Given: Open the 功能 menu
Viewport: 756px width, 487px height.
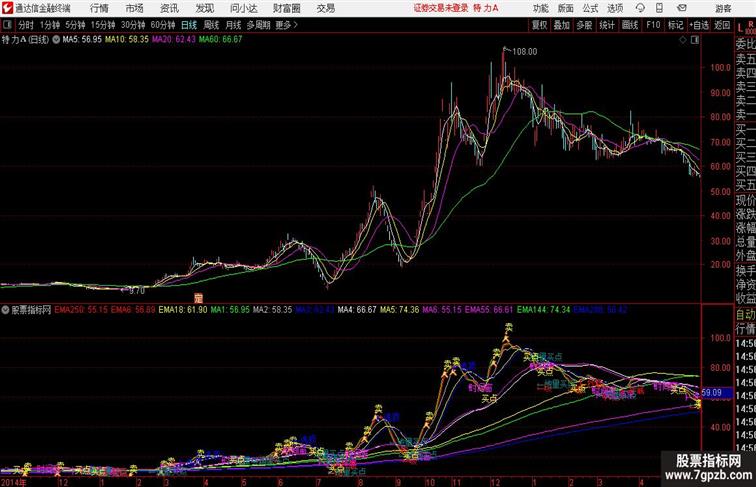Looking at the screenshot, I should 541,8.
